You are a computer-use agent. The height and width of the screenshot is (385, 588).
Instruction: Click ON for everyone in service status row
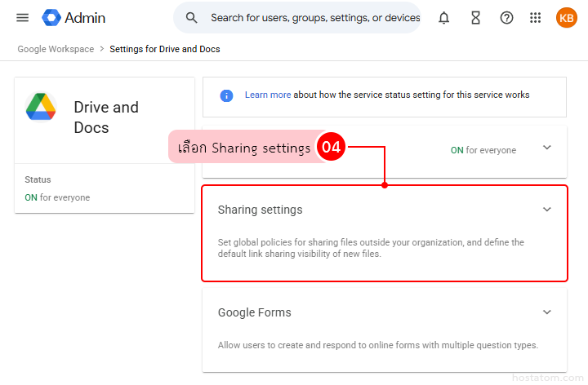[483, 150]
